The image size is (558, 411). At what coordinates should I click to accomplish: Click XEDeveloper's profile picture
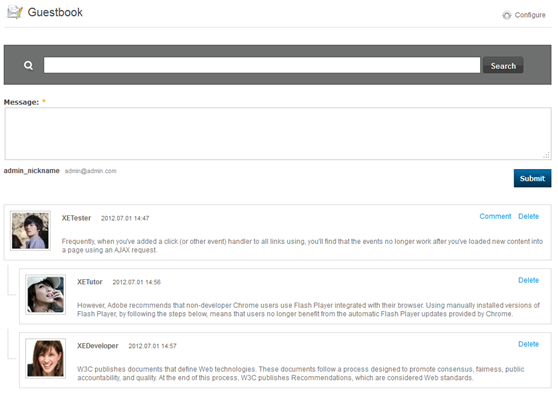click(46, 358)
